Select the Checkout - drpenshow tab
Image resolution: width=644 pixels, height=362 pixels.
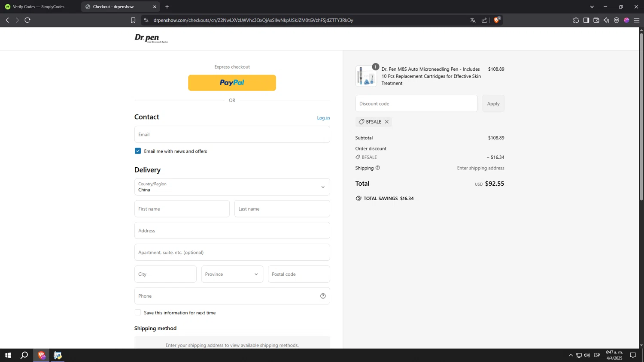point(120,7)
